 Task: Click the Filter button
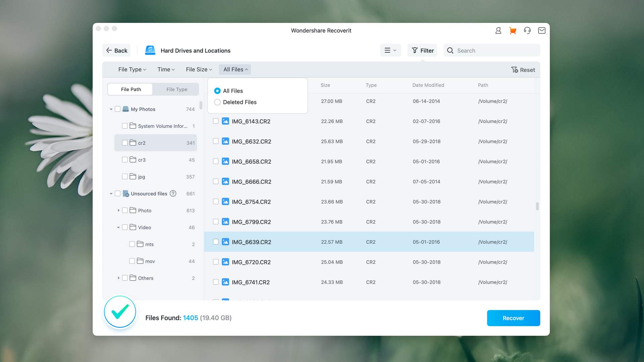coord(422,50)
